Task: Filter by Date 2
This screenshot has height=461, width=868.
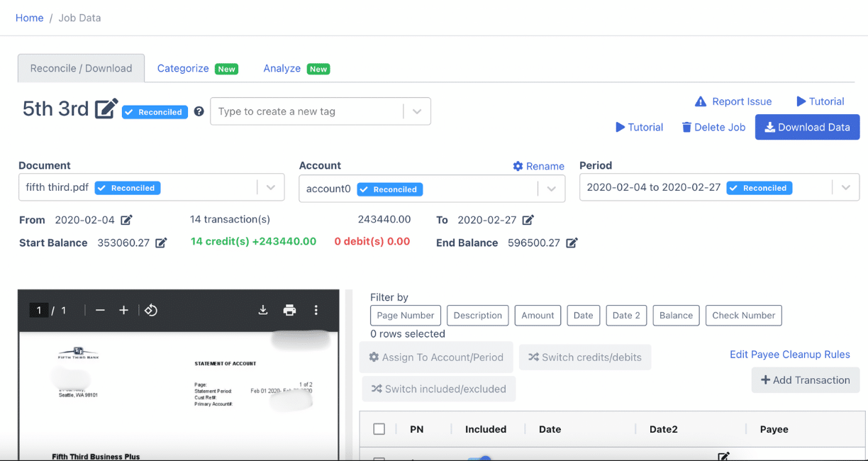Action: click(626, 316)
